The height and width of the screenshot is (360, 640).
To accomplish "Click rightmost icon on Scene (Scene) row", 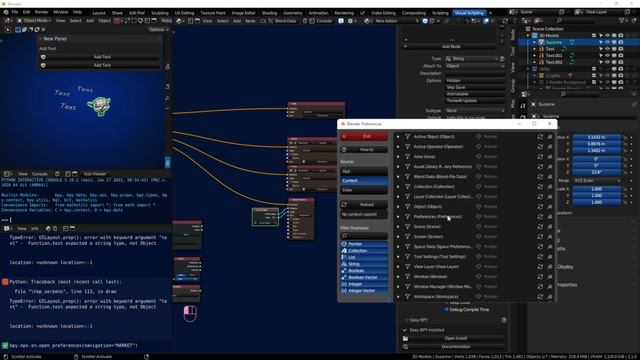I will tap(549, 227).
